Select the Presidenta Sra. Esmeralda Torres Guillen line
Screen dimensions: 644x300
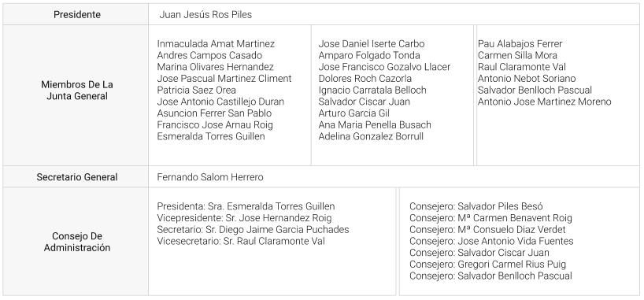pos(246,206)
